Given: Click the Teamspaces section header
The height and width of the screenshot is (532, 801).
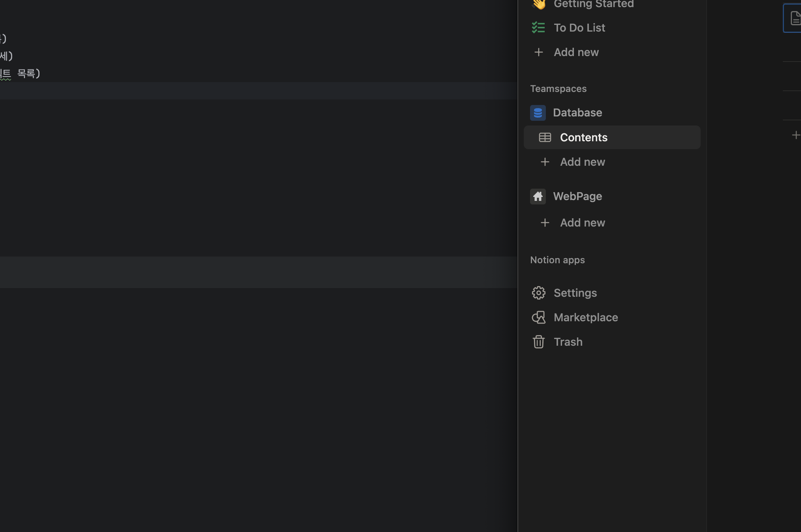Looking at the screenshot, I should point(558,89).
